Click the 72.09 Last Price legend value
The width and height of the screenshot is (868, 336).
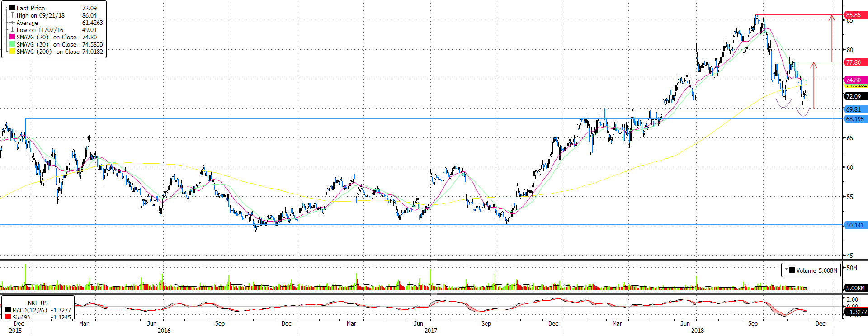point(90,8)
